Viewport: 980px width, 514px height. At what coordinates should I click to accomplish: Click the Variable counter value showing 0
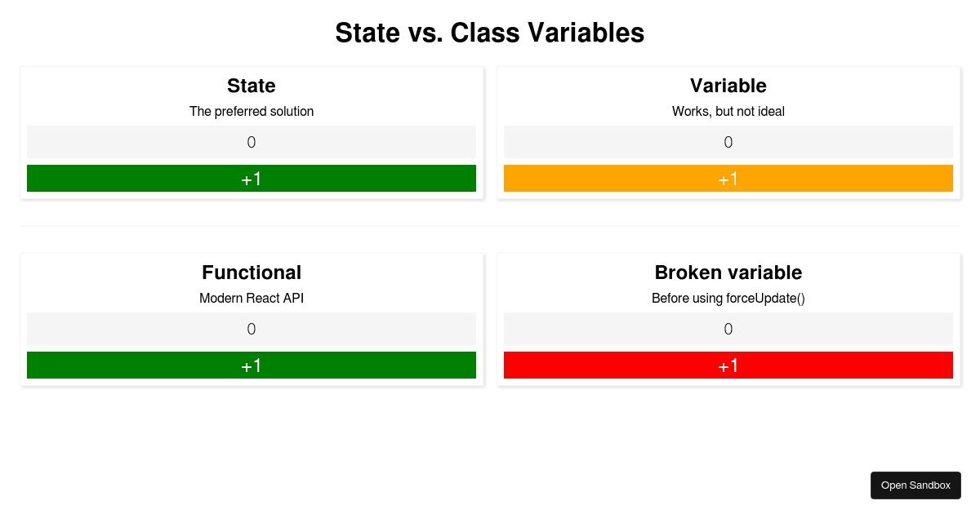[728, 141]
